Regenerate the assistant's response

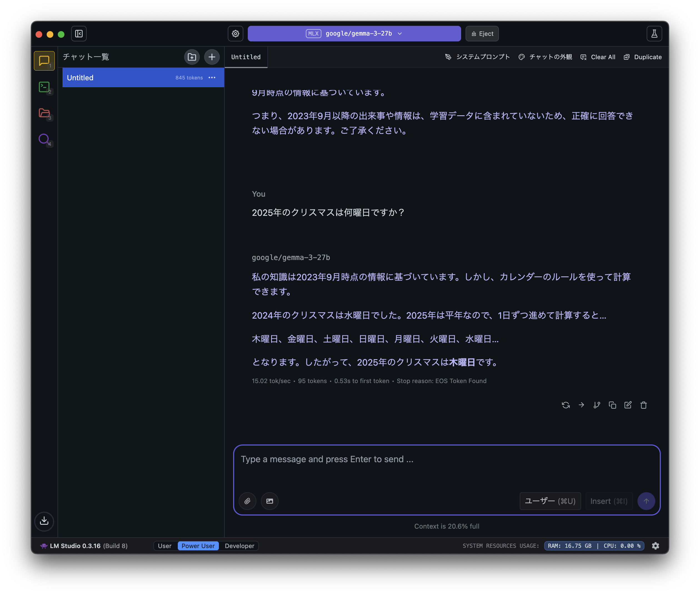(566, 405)
